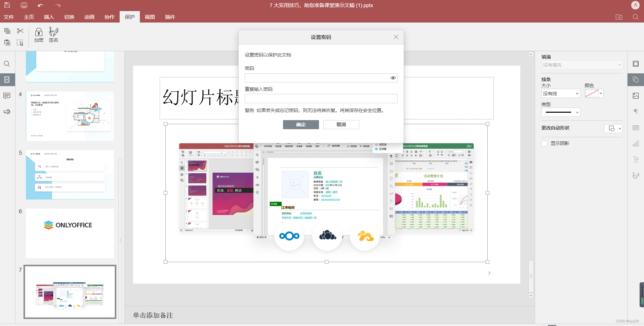Select slide 6 with the ONLYOFFICE logo
644x326 pixels.
pos(70,233)
